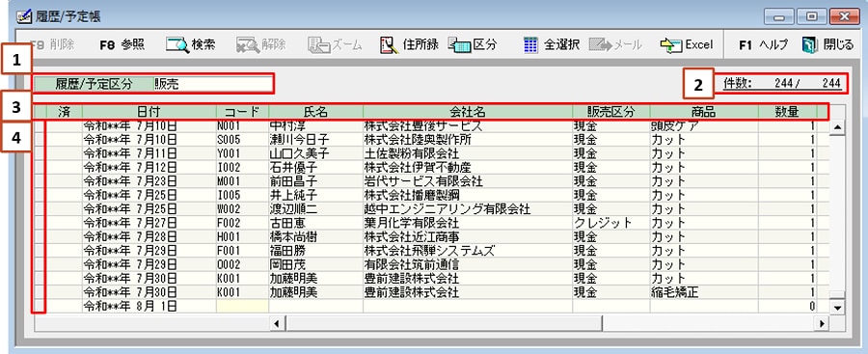Image resolution: width=868 pixels, height=354 pixels.
Task: Click company cell 株式会社伊賀不動産
Action: click(x=468, y=168)
